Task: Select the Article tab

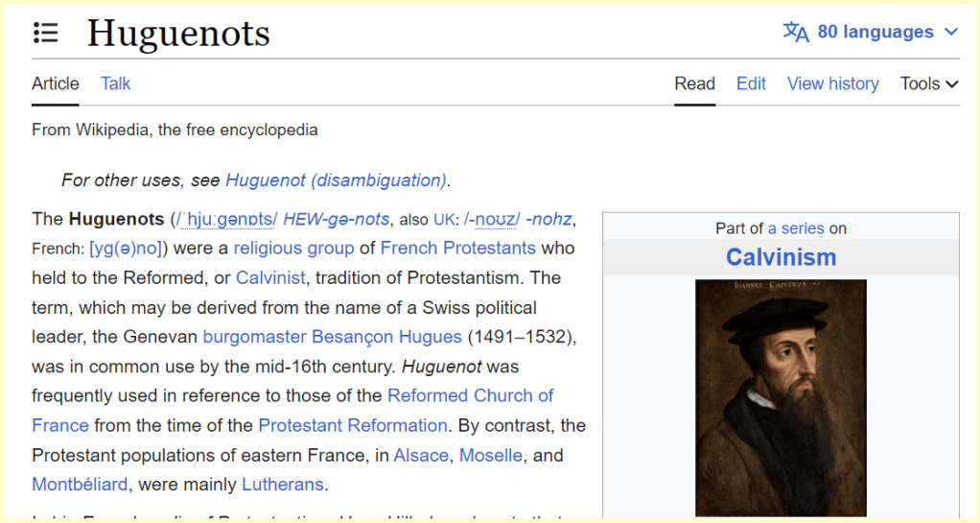Action: coord(56,83)
